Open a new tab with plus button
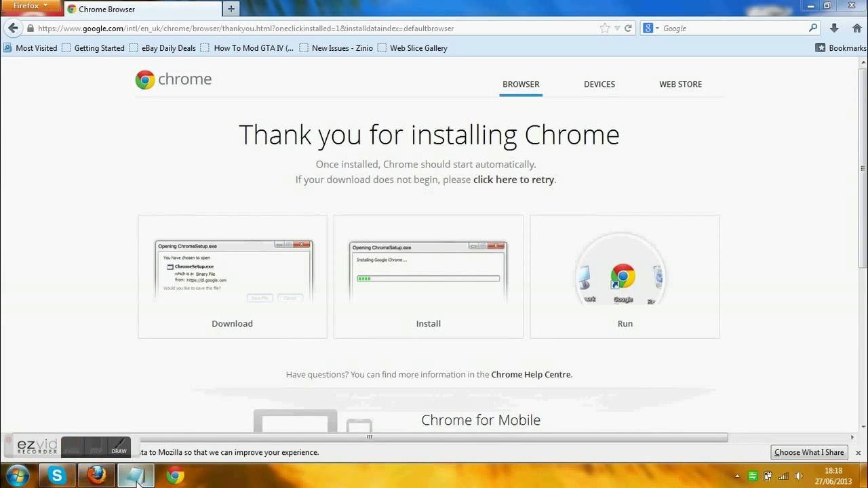868x488 pixels. [231, 9]
